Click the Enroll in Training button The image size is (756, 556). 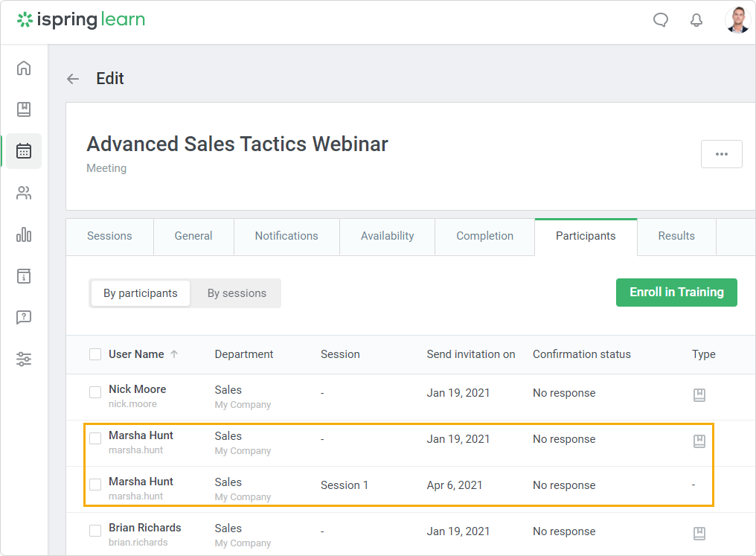coord(676,293)
